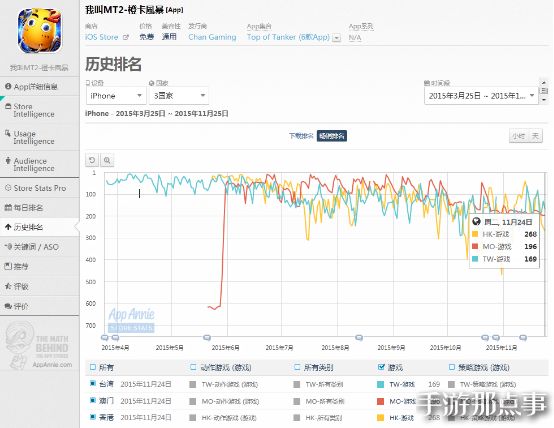Open Store Stats Pro in sidebar
This screenshot has height=428, width=554.
(x=39, y=188)
